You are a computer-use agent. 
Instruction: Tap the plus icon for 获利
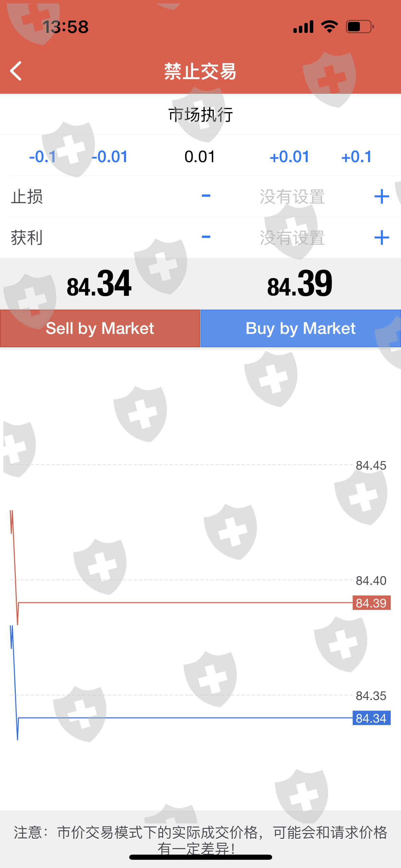point(381,238)
